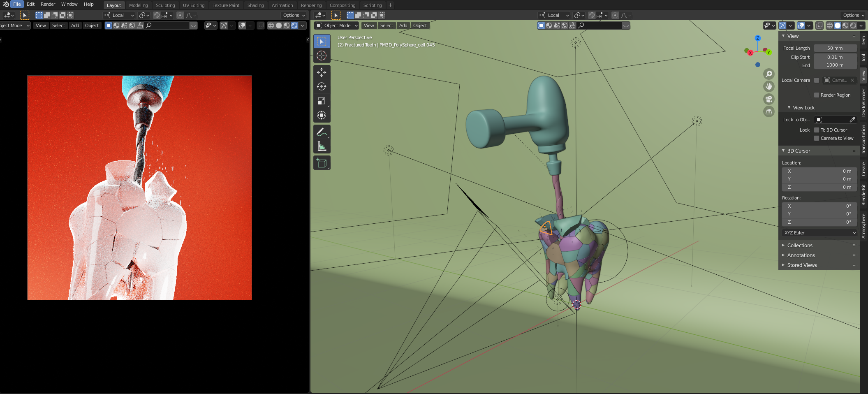Screen dimensions: 868x394
Task: Enable Camera to View lock
Action: (x=817, y=138)
